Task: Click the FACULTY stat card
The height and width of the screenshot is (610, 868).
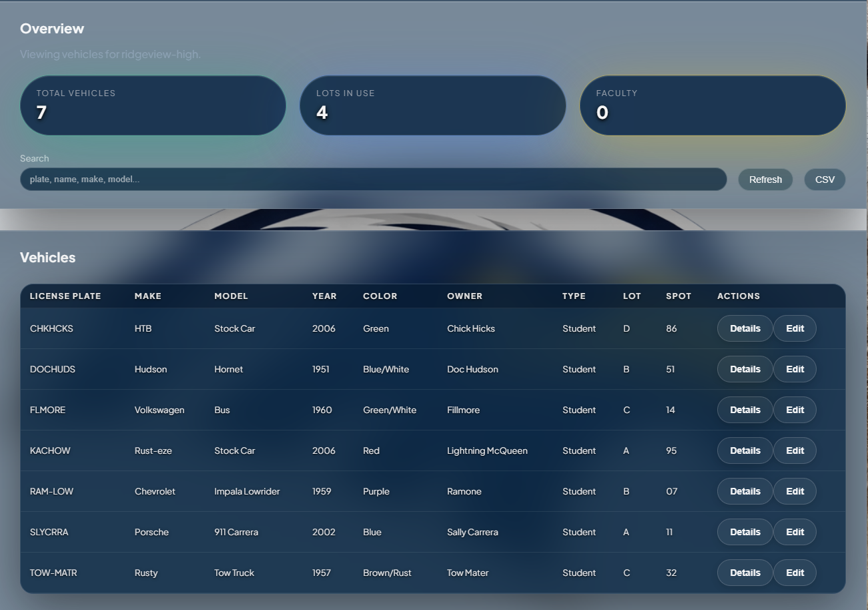Action: 712,105
